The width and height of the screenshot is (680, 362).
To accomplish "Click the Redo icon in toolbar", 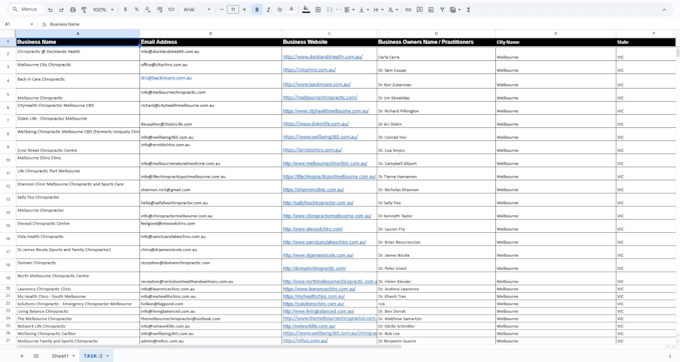I will tap(61, 10).
